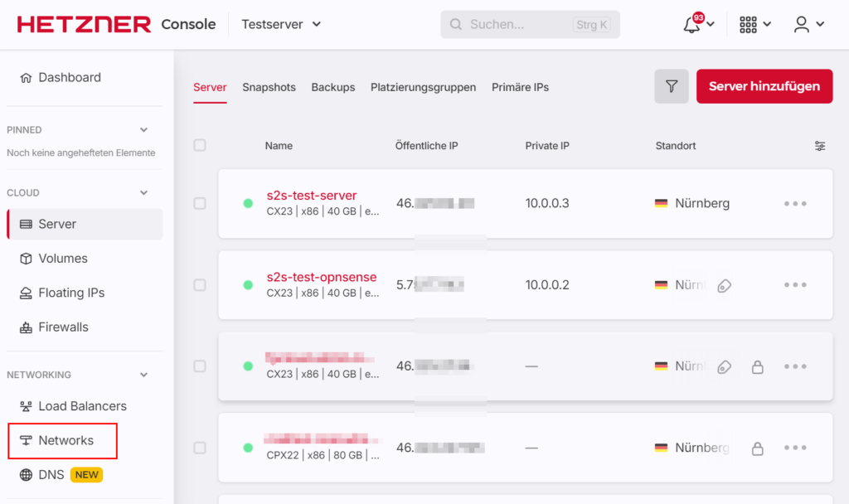Click the DNS NEW badge

tap(86, 475)
